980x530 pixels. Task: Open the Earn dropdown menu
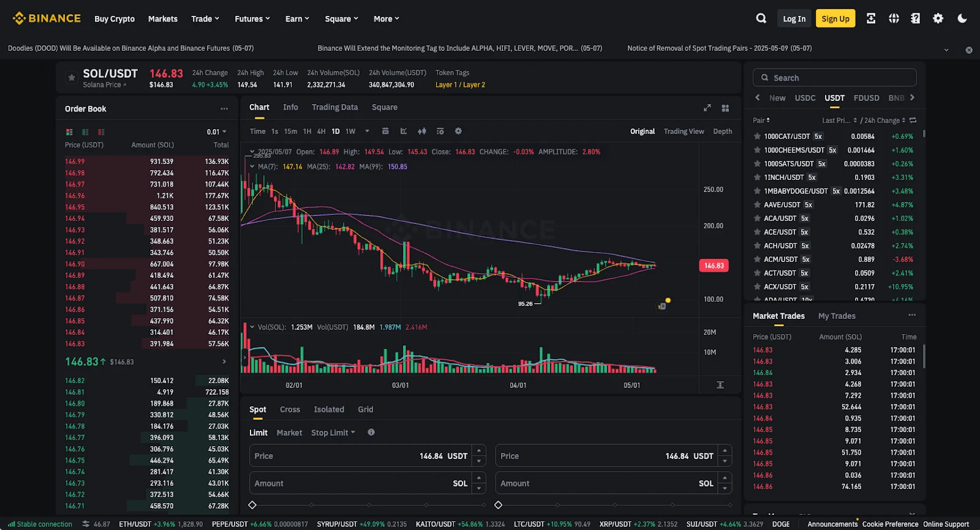(297, 19)
